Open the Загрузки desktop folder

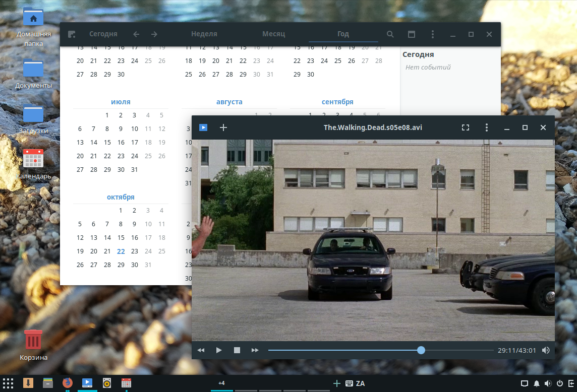tap(33, 119)
